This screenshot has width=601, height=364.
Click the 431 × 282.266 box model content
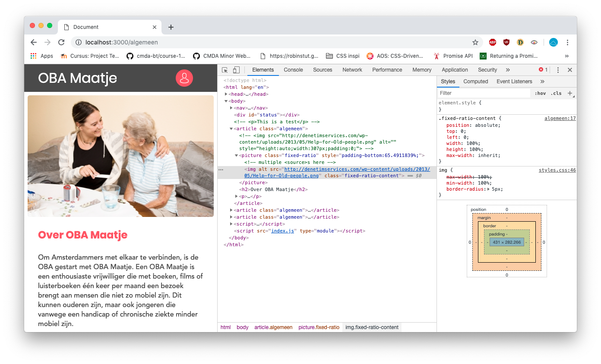click(507, 242)
